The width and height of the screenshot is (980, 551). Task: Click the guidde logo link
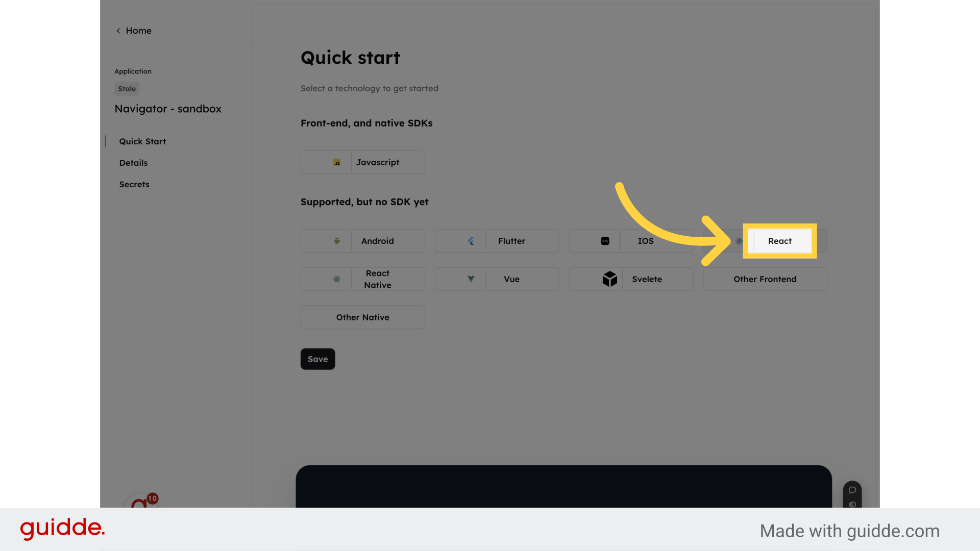pyautogui.click(x=63, y=529)
